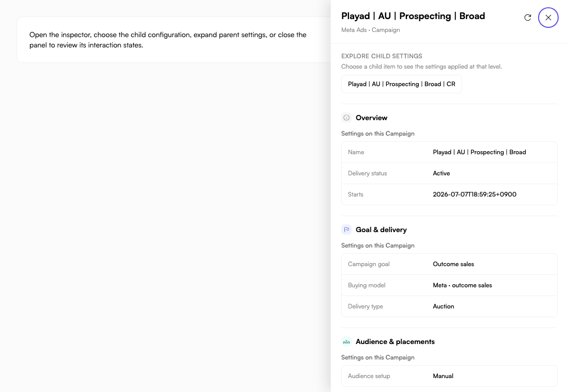568x392 pixels.
Task: Click the Overview info icon
Action: pyautogui.click(x=346, y=118)
